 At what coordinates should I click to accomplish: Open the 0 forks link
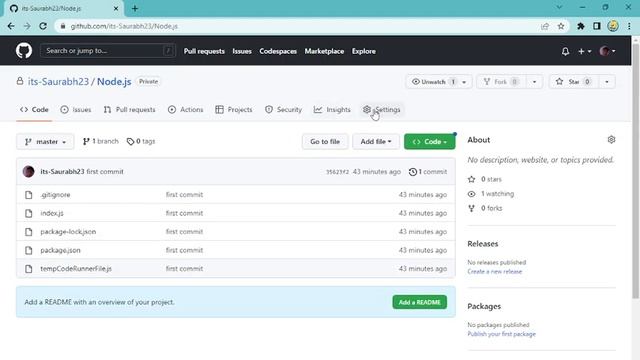[486, 208]
